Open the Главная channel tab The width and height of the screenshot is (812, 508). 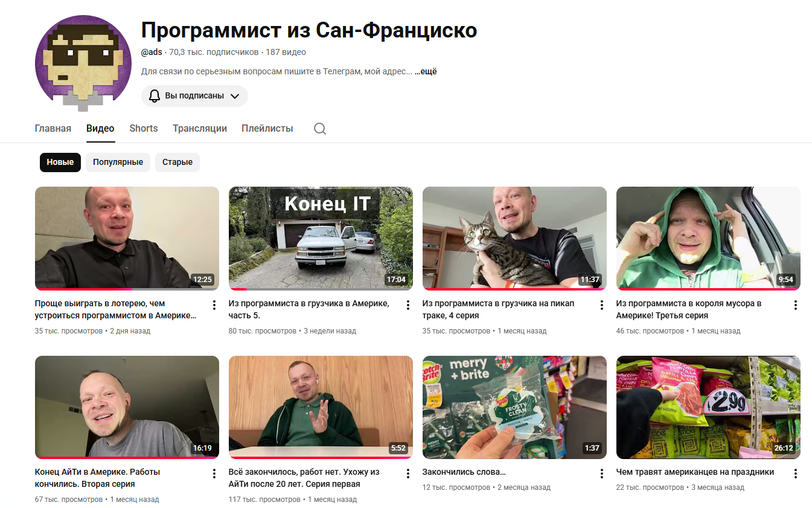53,129
